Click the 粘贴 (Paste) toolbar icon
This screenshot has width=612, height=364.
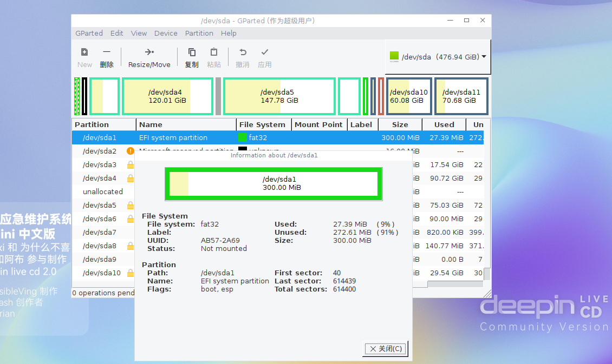point(214,52)
